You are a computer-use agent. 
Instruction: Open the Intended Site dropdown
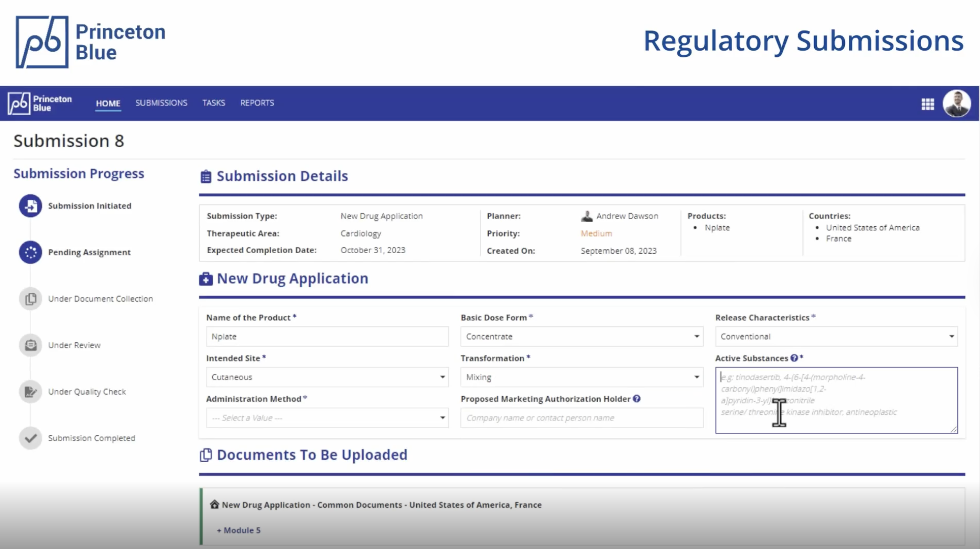click(x=327, y=377)
